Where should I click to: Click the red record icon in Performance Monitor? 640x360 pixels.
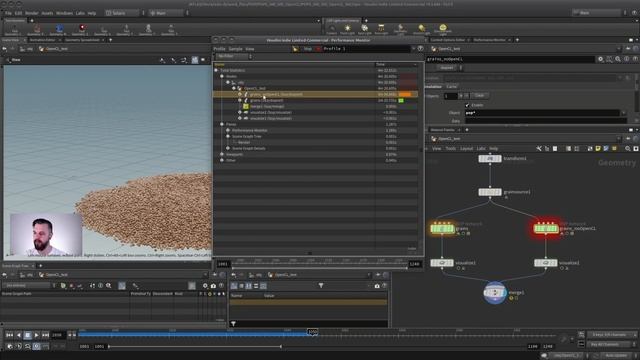click(x=318, y=49)
